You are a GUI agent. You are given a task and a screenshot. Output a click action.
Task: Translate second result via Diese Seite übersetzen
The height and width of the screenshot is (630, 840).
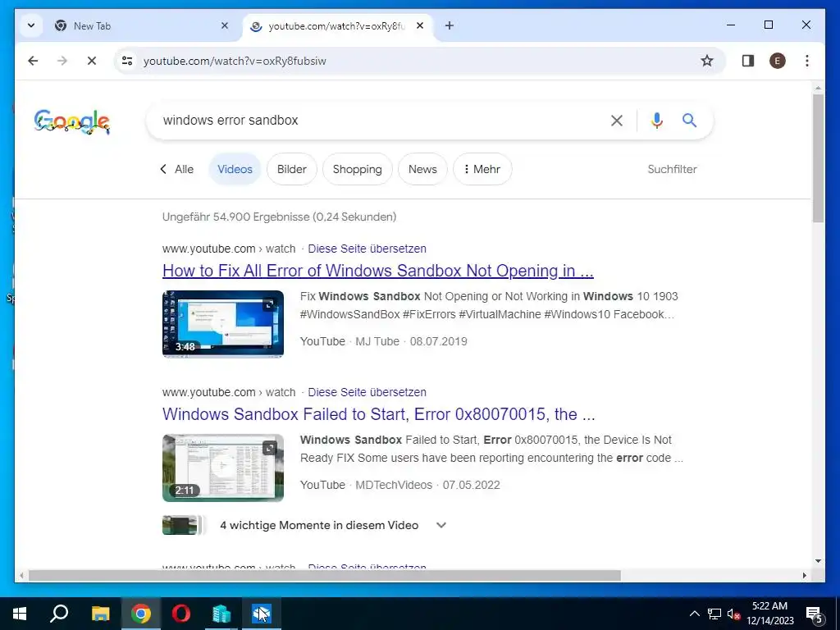pos(367,392)
